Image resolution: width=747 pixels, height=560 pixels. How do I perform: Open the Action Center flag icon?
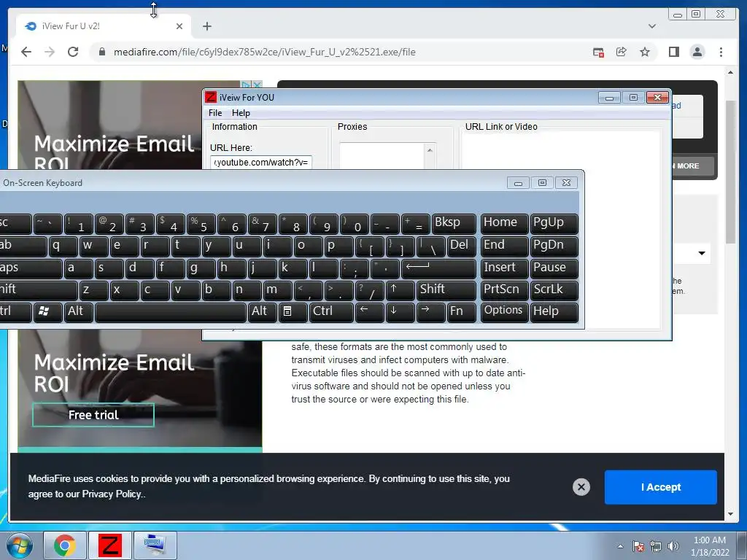click(638, 546)
